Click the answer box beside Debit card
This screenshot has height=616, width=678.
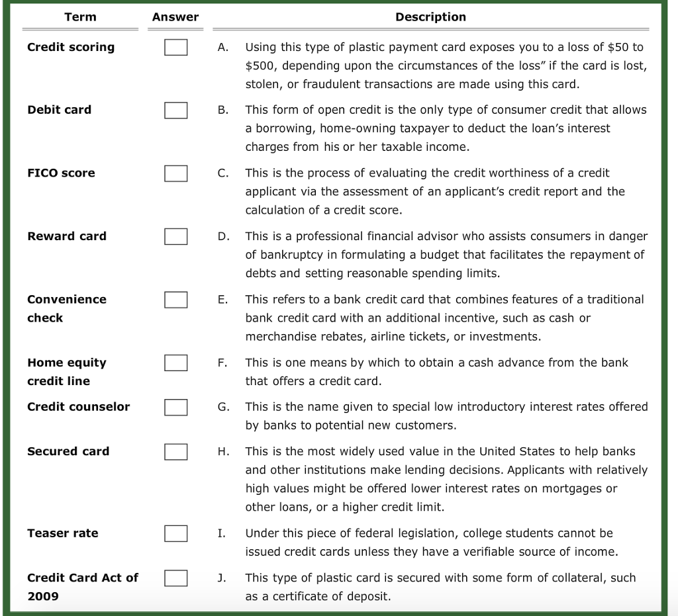pyautogui.click(x=175, y=110)
